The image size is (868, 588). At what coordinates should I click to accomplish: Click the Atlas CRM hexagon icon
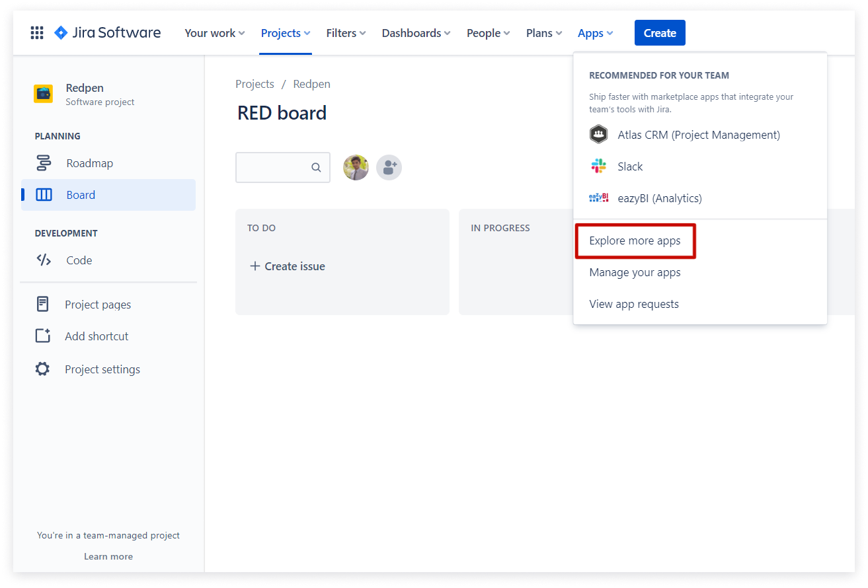598,134
